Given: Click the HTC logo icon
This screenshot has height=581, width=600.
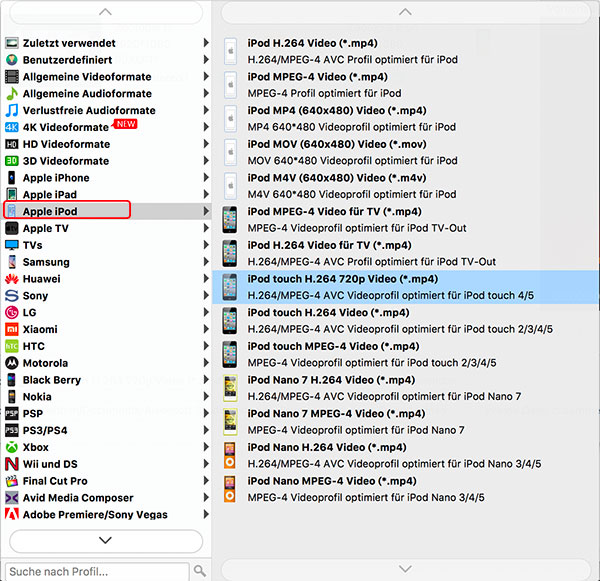Looking at the screenshot, I should 12,346.
